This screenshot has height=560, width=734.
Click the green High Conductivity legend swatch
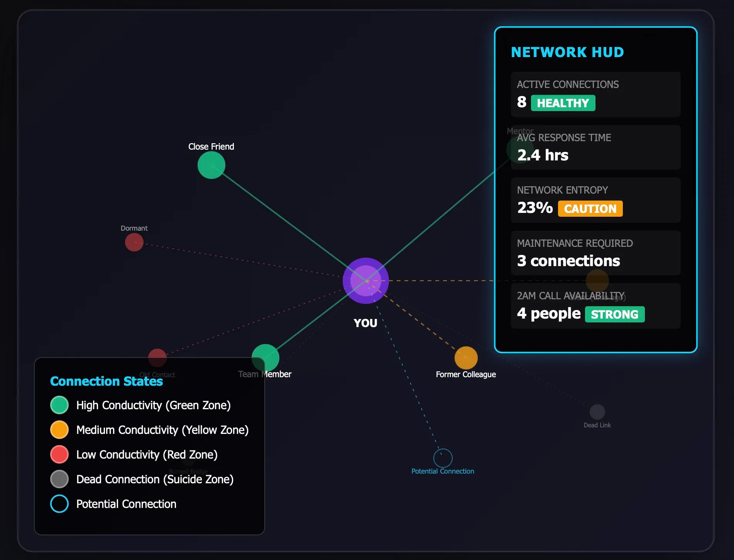click(59, 405)
